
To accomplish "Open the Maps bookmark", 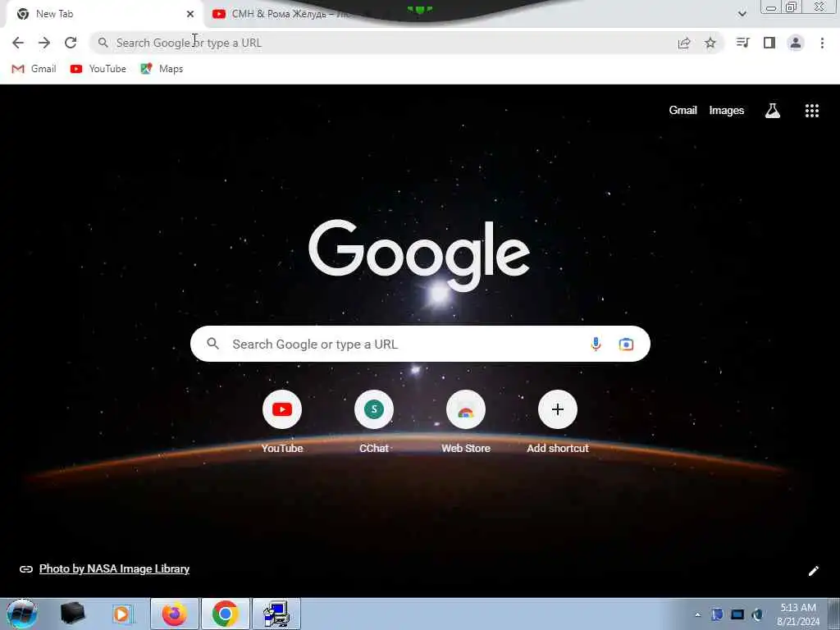I will (162, 69).
